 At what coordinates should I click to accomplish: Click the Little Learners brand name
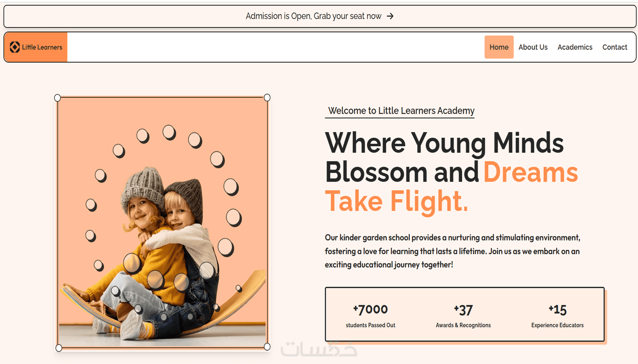[x=42, y=47]
